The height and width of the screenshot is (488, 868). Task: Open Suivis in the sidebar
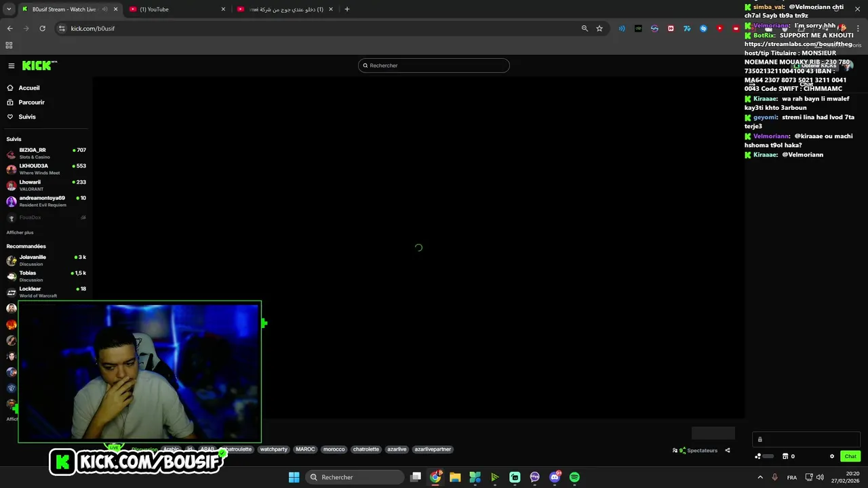tap(27, 117)
